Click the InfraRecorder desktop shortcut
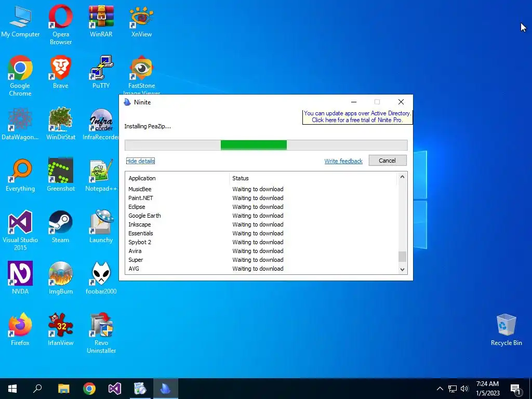532x399 pixels. (101, 124)
